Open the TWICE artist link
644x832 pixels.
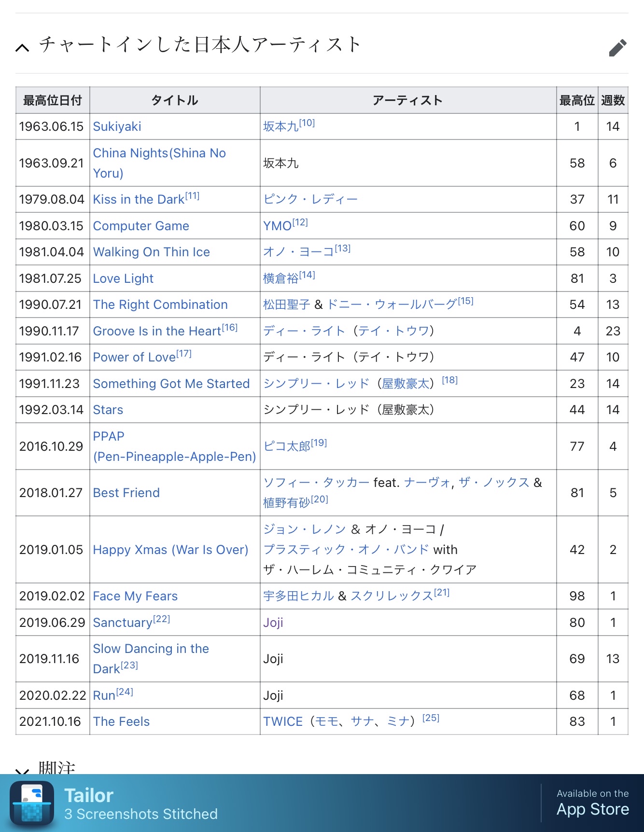(283, 721)
